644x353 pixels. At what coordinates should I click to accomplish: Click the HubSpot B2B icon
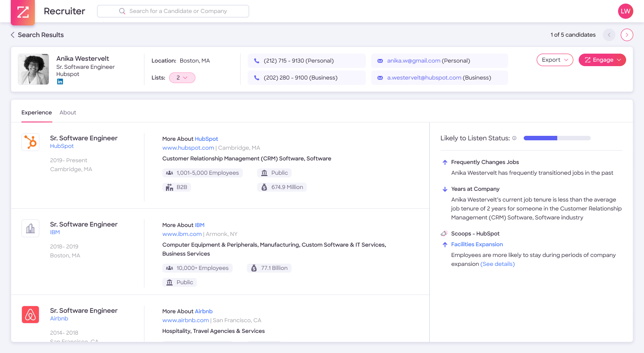(169, 187)
